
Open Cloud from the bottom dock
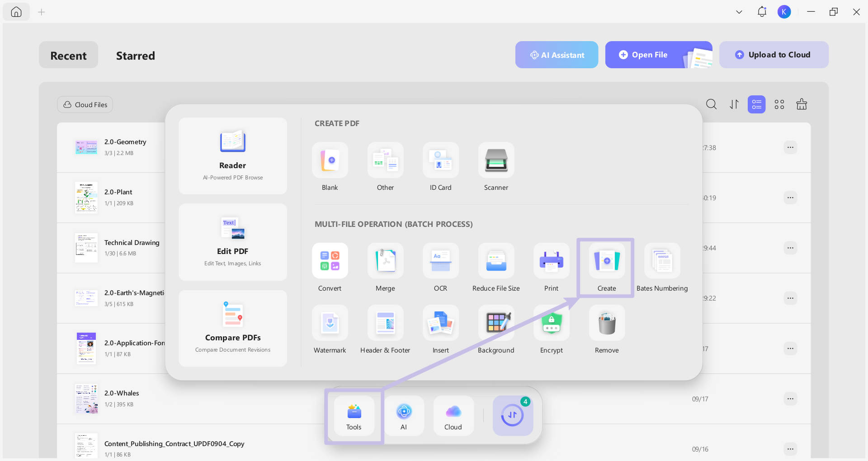tap(453, 416)
